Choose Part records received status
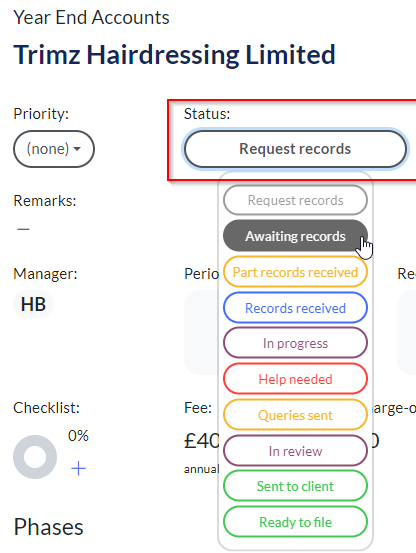 point(295,272)
